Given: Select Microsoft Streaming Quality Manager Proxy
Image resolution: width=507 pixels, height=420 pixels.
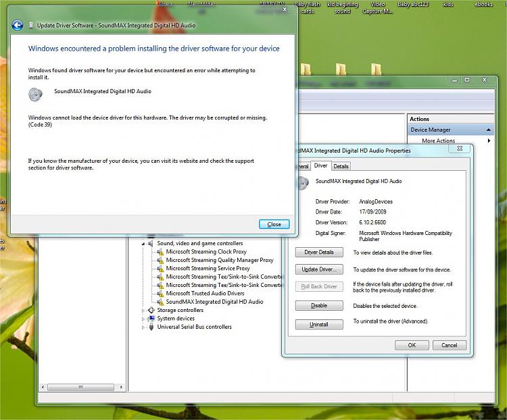Looking at the screenshot, I should point(220,260).
